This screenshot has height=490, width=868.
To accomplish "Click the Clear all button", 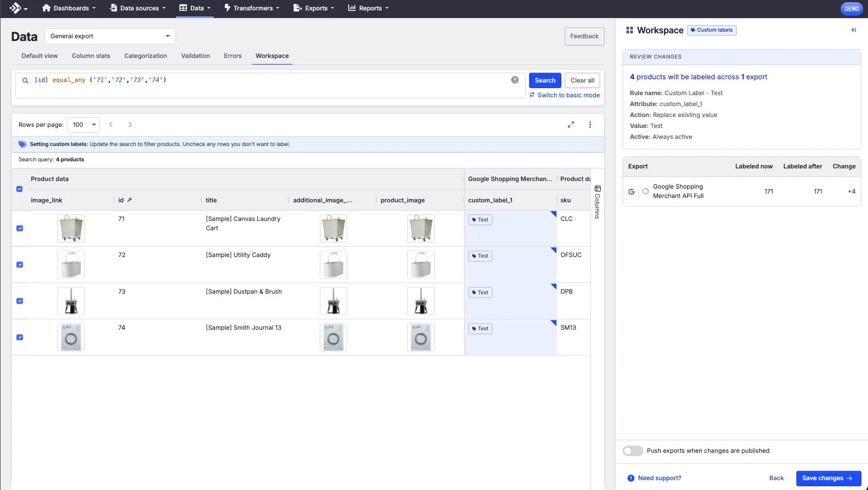I will [583, 80].
